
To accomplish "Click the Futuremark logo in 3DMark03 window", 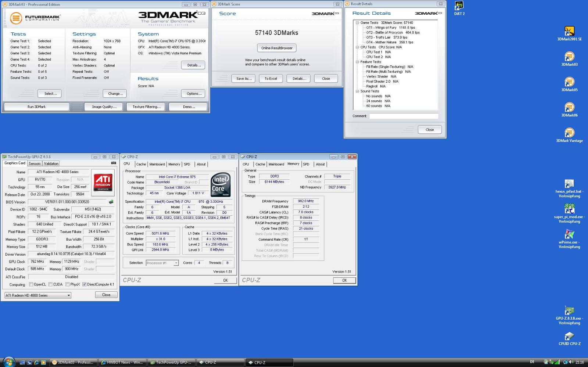I will (x=35, y=18).
